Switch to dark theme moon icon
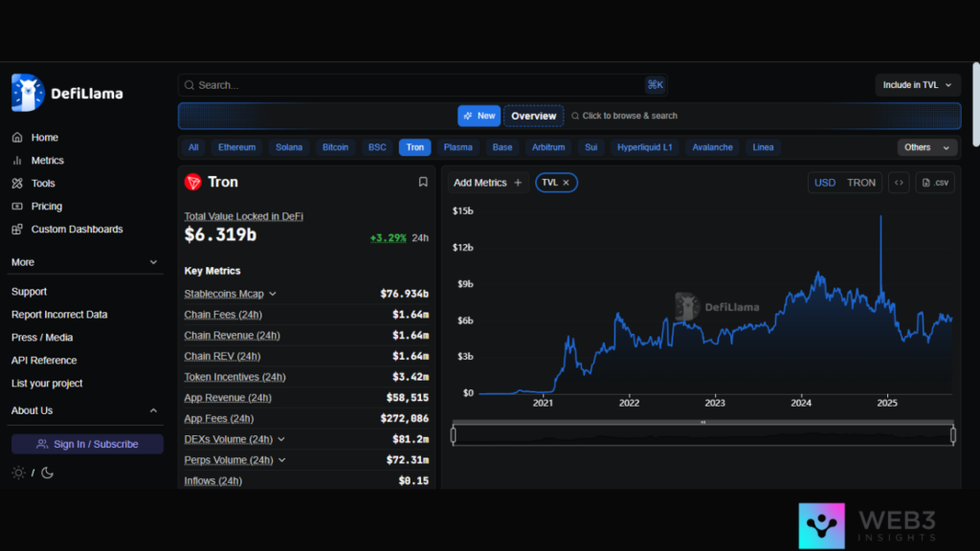The height and width of the screenshot is (551, 980). [x=47, y=473]
